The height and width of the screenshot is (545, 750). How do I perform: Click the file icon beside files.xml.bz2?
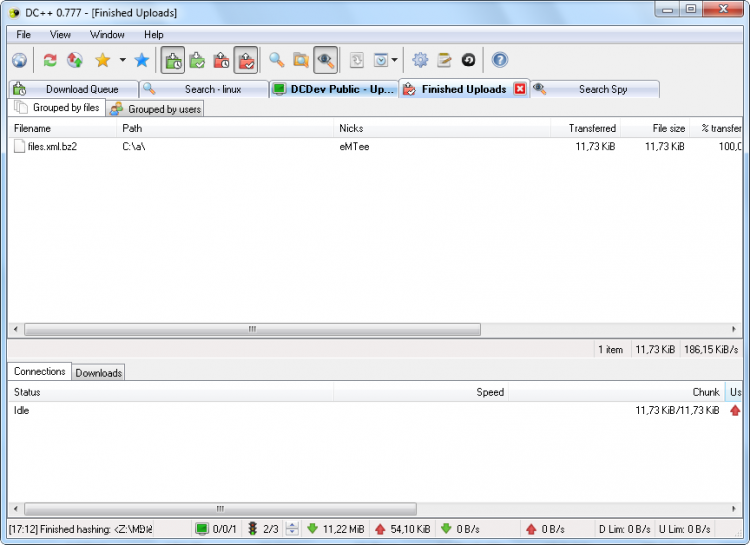(x=19, y=146)
